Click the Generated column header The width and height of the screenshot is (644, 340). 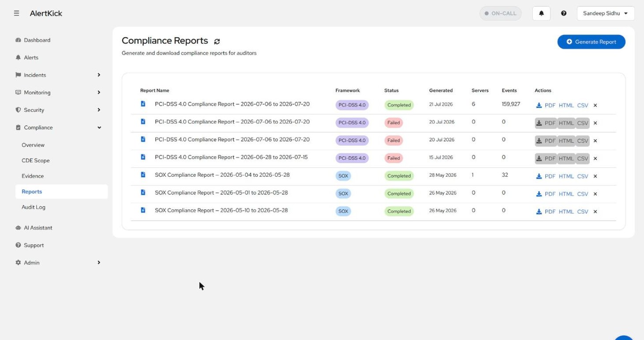tap(441, 91)
